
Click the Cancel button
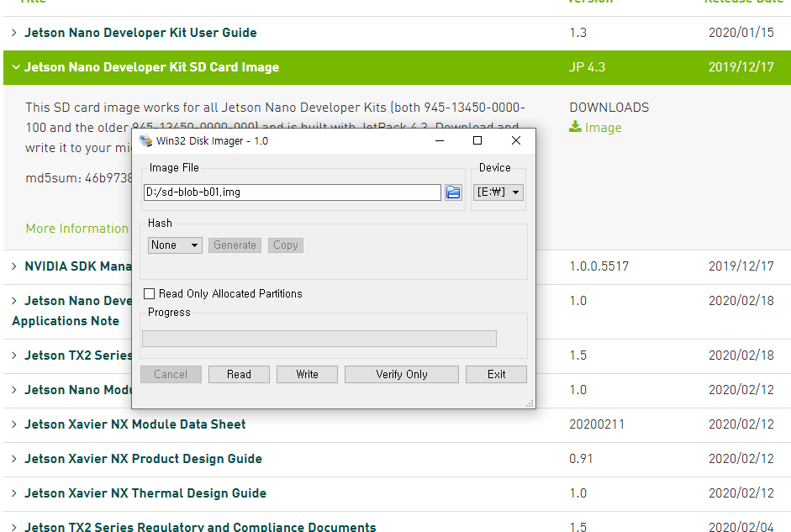pos(171,374)
